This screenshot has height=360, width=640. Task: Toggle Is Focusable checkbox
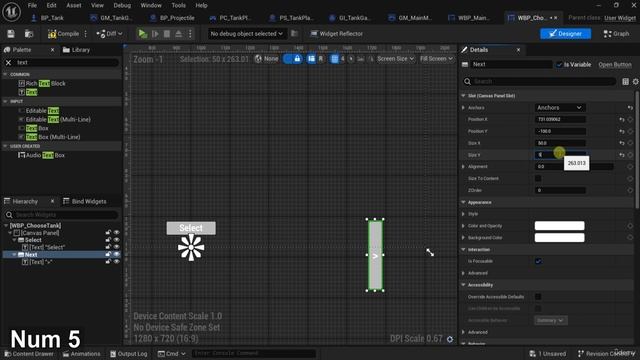point(538,261)
